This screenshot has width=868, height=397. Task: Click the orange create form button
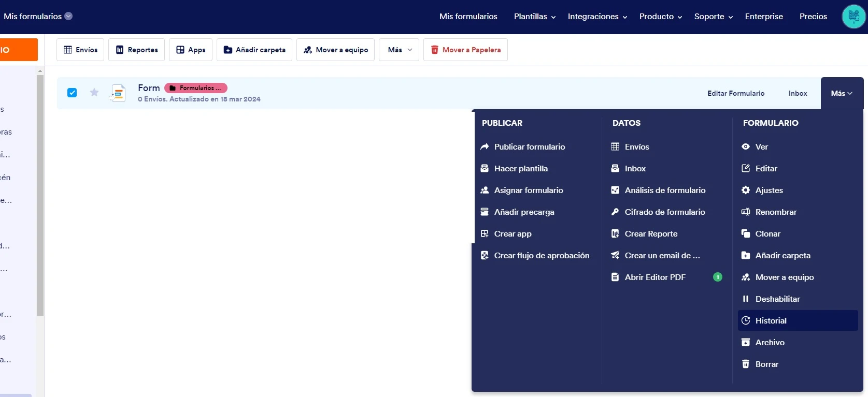coord(19,50)
